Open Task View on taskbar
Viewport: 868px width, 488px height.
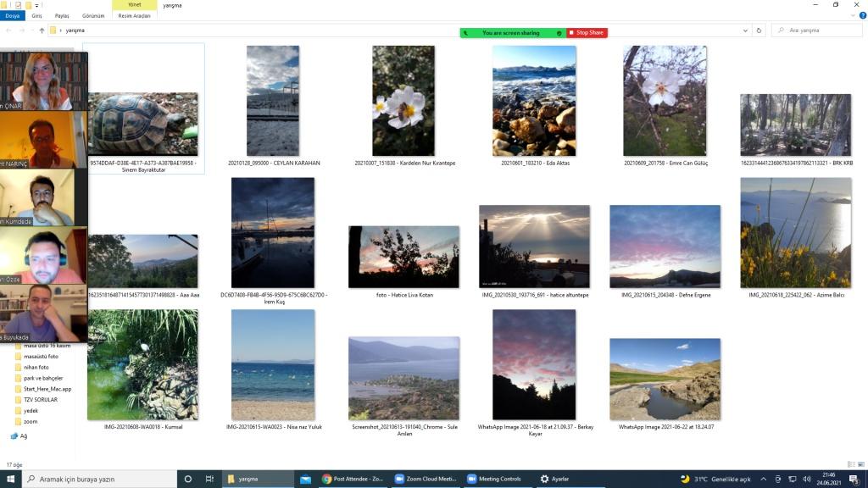point(209,479)
